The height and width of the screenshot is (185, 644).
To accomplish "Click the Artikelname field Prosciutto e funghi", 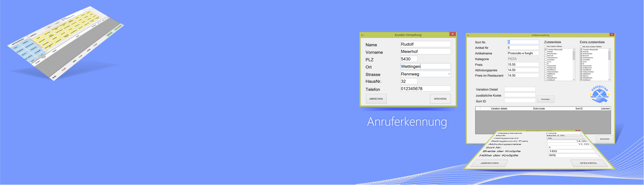I will coord(523,53).
